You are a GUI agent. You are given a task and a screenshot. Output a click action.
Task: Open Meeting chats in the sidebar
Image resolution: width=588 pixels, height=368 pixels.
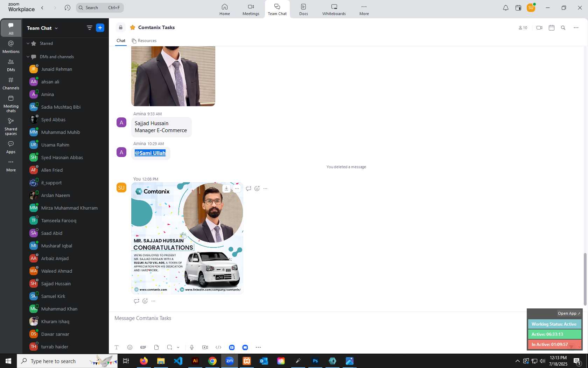[x=11, y=104]
